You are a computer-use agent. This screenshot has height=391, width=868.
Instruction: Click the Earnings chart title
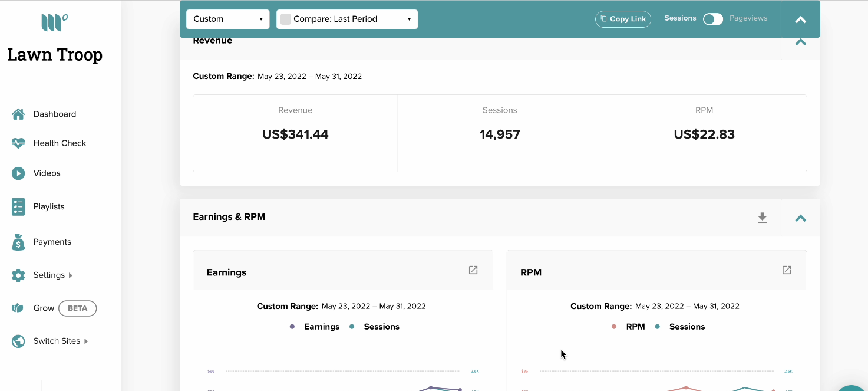pyautogui.click(x=226, y=272)
